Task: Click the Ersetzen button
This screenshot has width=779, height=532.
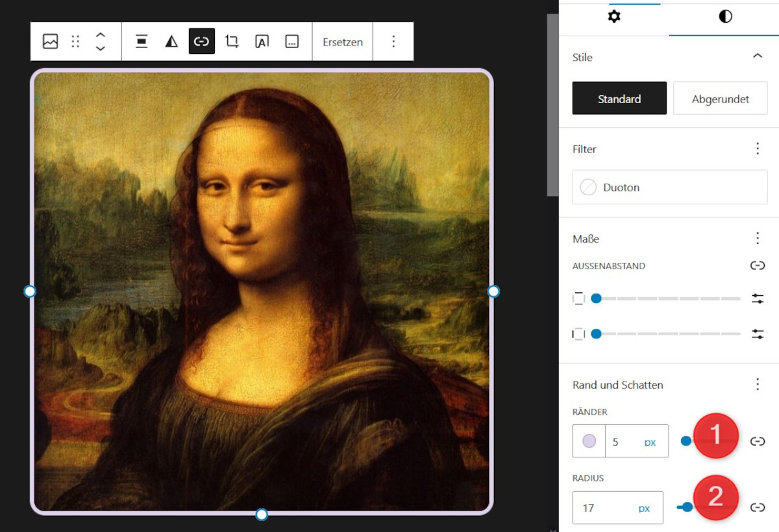Action: (343, 42)
